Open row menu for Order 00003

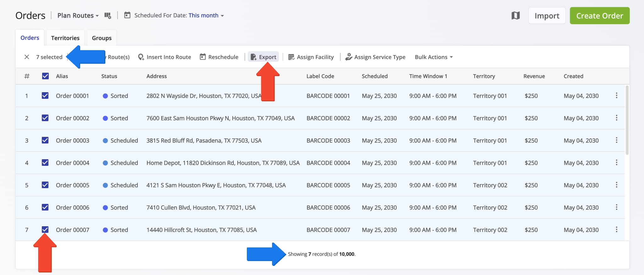[x=616, y=140]
